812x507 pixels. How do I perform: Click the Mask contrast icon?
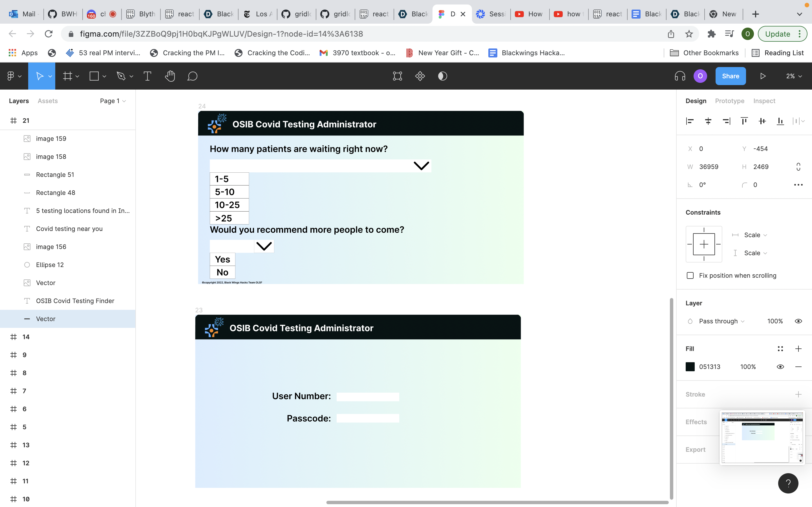point(442,76)
